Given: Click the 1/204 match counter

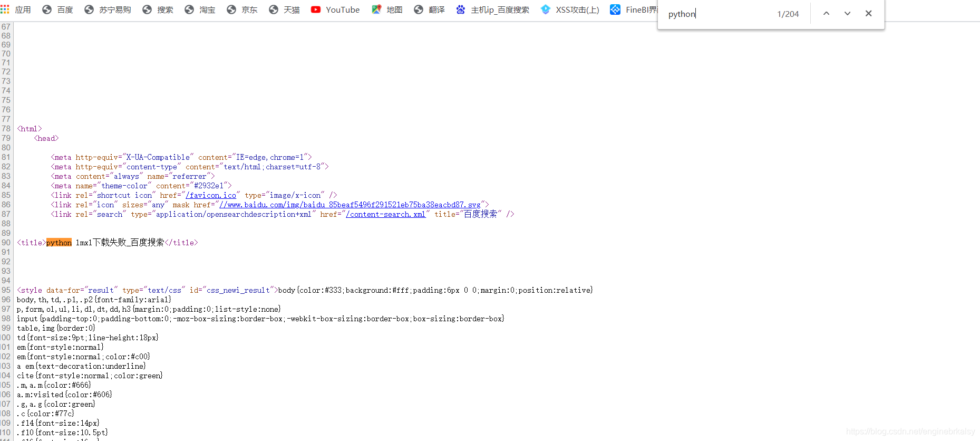Looking at the screenshot, I should 788,14.
